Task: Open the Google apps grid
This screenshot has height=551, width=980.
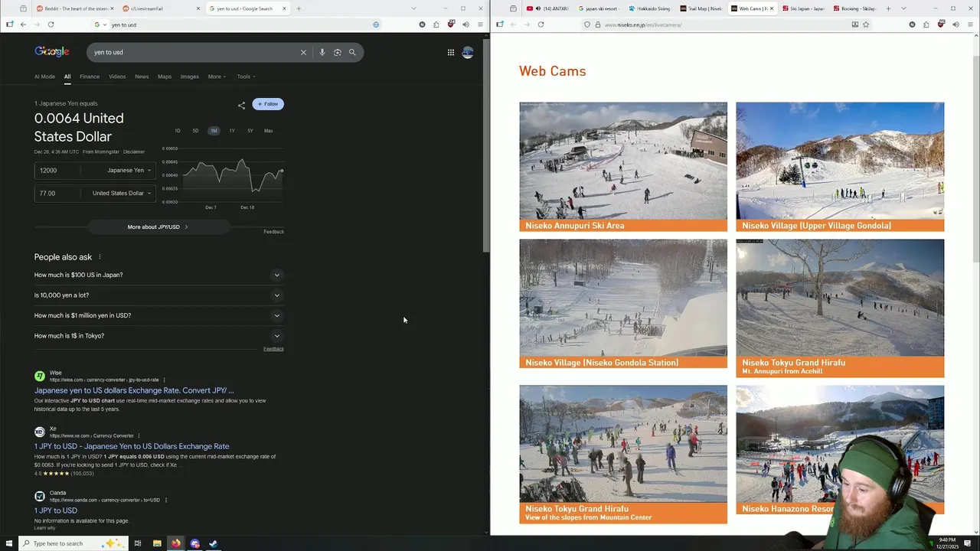Action: pos(451,52)
